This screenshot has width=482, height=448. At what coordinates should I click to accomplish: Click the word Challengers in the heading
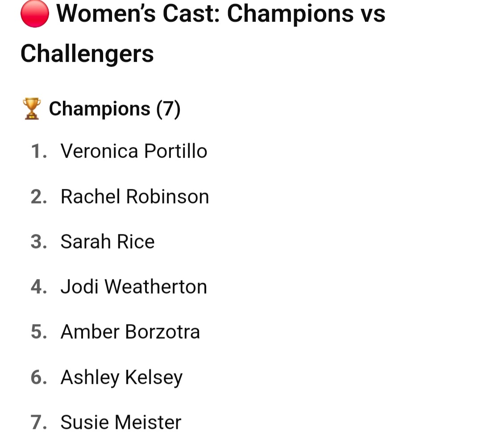(x=87, y=54)
